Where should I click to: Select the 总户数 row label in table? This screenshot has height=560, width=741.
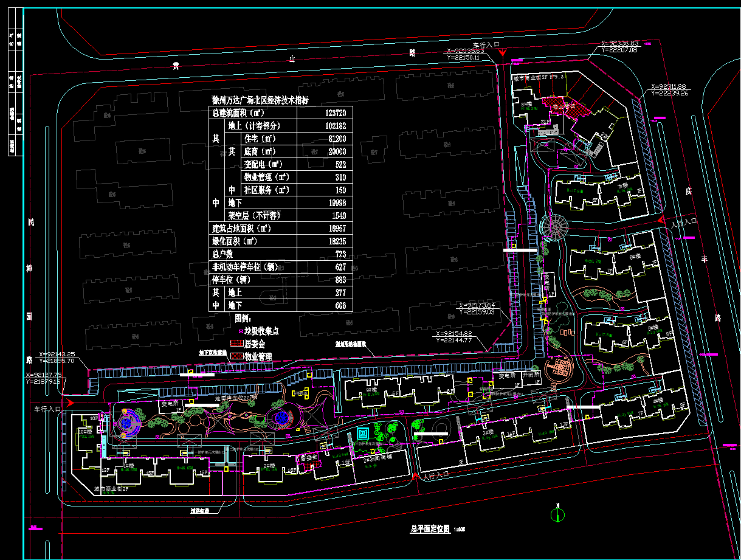pyautogui.click(x=222, y=254)
